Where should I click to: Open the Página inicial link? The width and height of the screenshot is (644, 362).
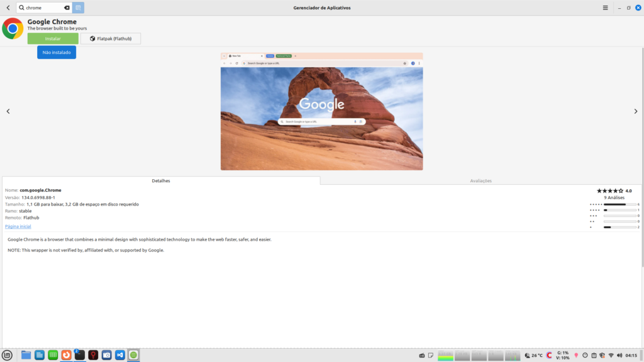point(18,226)
